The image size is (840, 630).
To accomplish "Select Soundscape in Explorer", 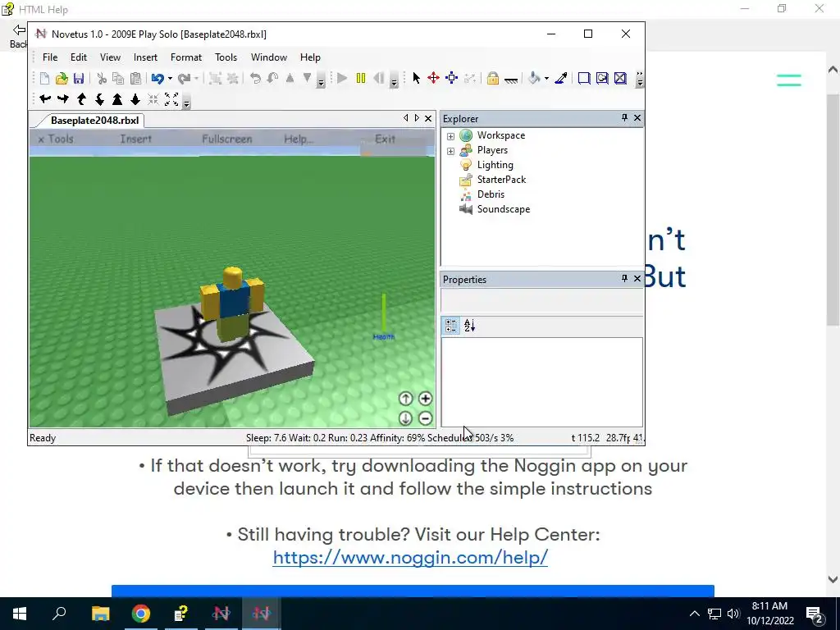I will click(503, 209).
